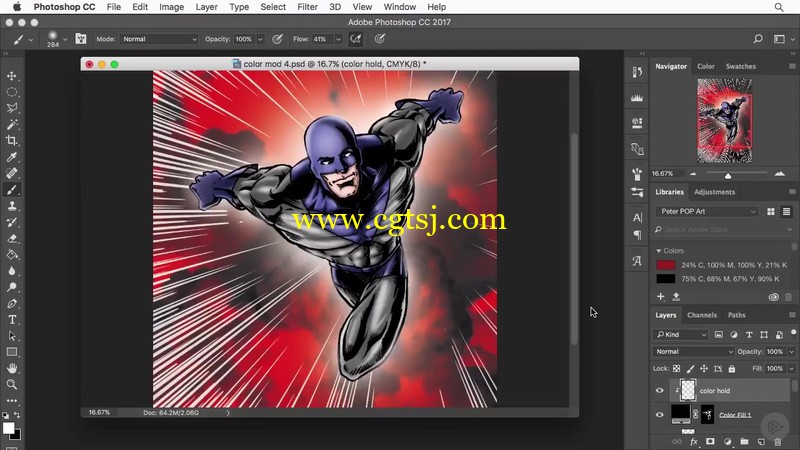Adjust the Navigator zoom slider
Screen dimensions: 800x450
click(728, 176)
